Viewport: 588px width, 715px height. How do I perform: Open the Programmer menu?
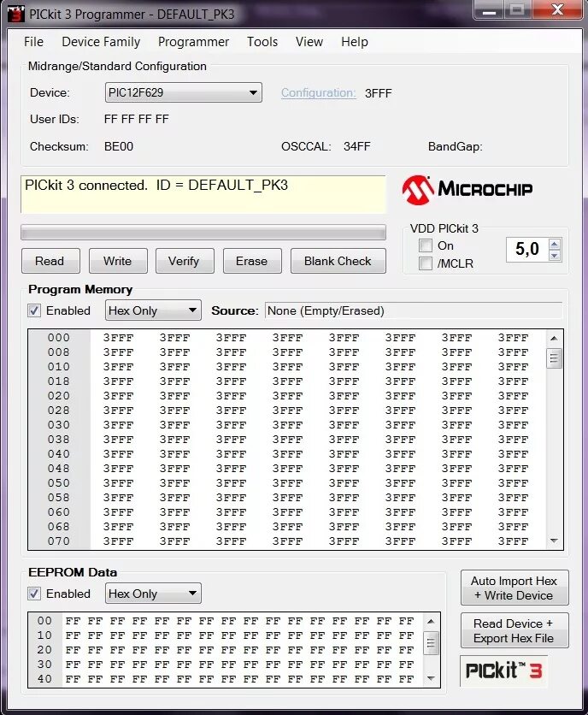(x=193, y=42)
